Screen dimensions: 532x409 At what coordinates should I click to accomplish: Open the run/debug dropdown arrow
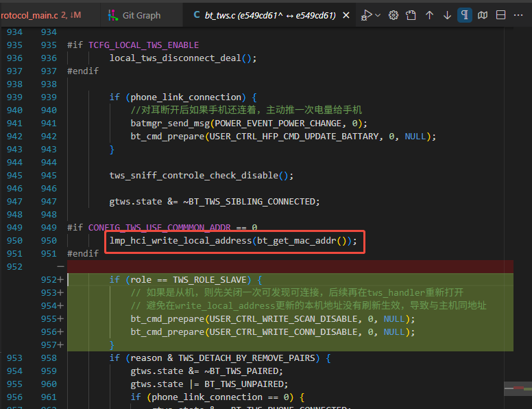[x=378, y=15]
